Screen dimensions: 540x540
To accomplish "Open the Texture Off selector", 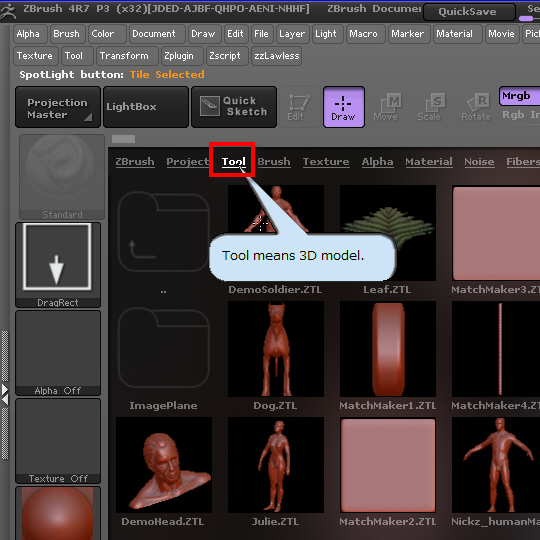I will pyautogui.click(x=58, y=441).
